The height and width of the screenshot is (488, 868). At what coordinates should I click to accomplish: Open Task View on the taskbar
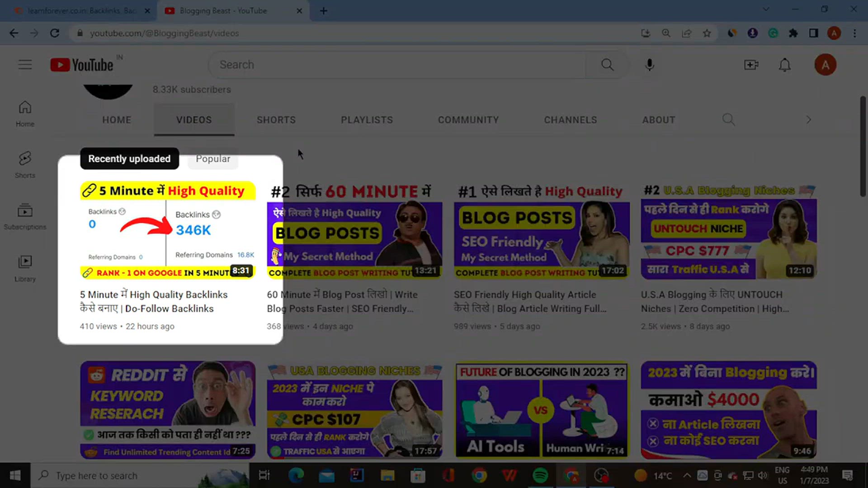click(x=264, y=475)
